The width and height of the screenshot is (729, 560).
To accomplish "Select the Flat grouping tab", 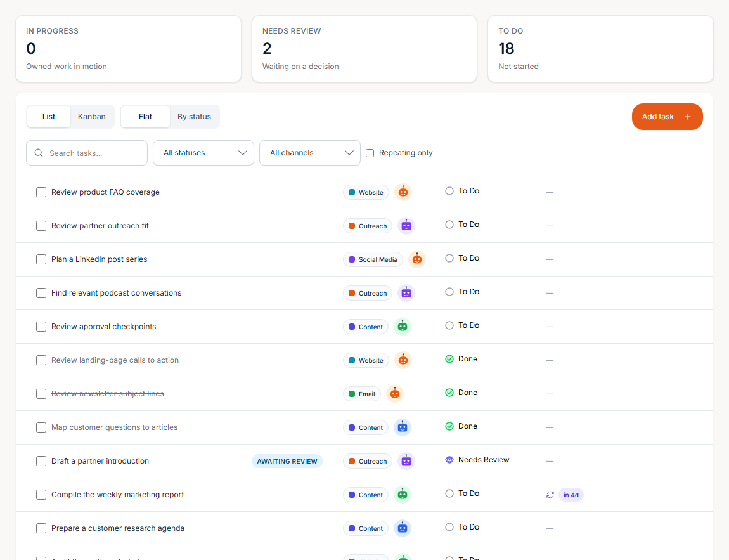I will (x=145, y=117).
